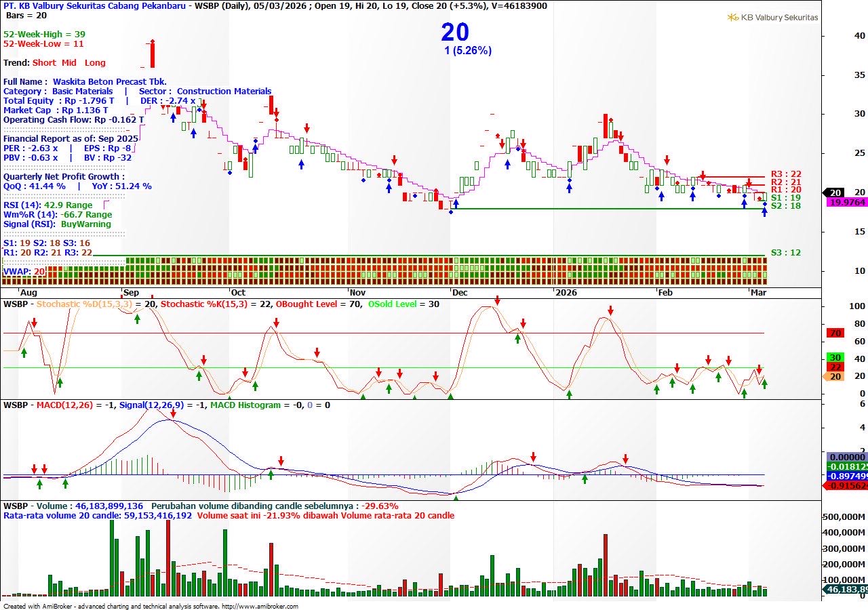Click the "S2 : 18" support level label
This screenshot has height=610, width=868.
pyautogui.click(x=786, y=205)
